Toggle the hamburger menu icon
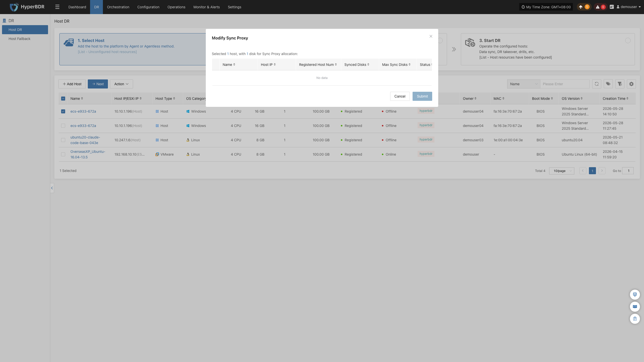644x362 pixels. click(x=57, y=7)
